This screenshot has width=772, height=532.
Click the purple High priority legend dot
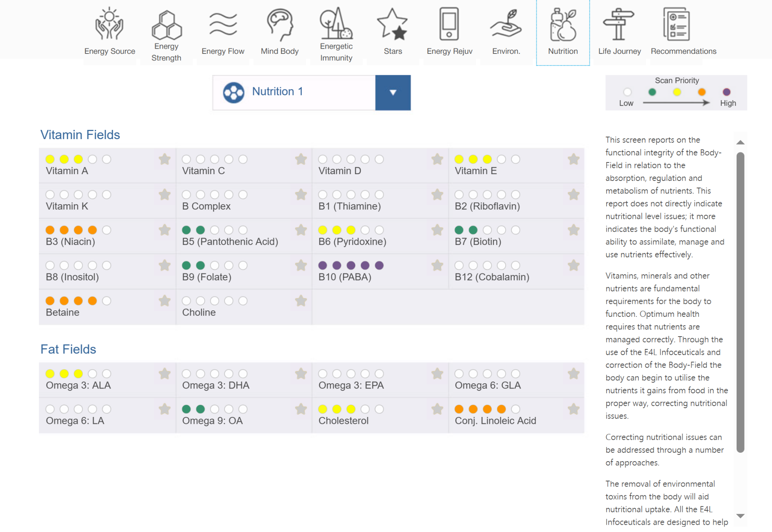[x=727, y=92]
